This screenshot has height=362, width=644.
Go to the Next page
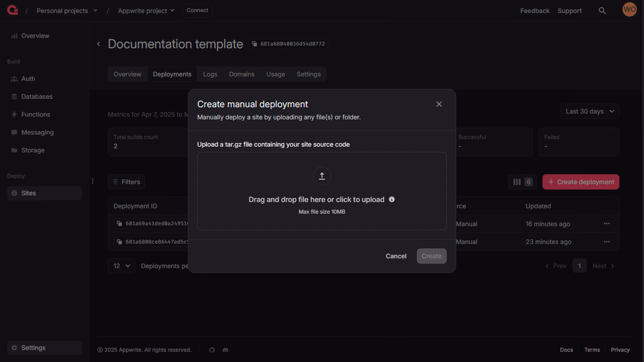(x=603, y=266)
